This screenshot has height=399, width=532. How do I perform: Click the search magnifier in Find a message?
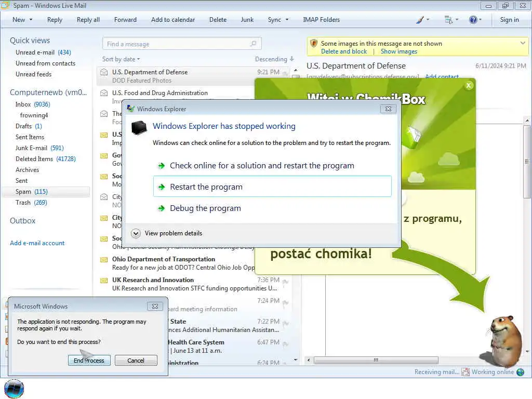point(253,44)
